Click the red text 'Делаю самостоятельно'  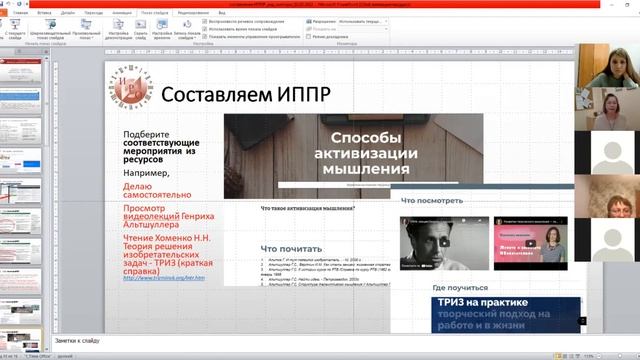click(157, 191)
